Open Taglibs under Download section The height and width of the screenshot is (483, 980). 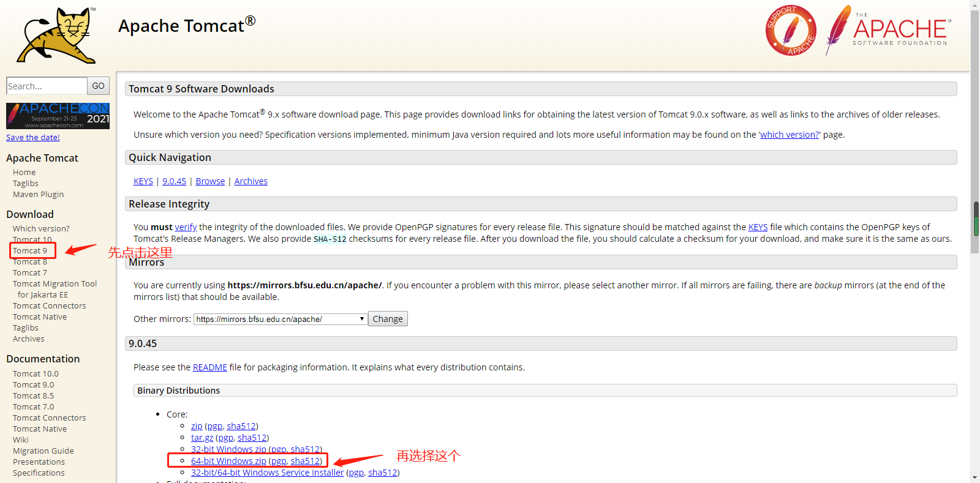(26, 328)
